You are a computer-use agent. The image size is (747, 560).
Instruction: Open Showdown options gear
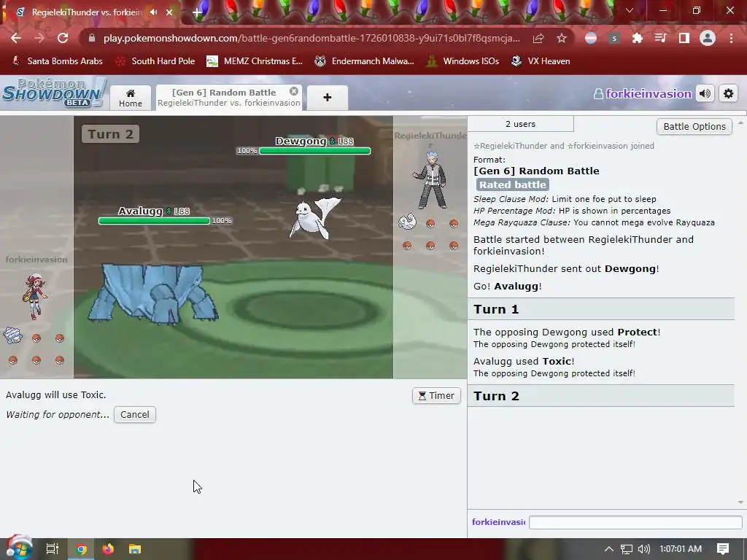coord(729,94)
